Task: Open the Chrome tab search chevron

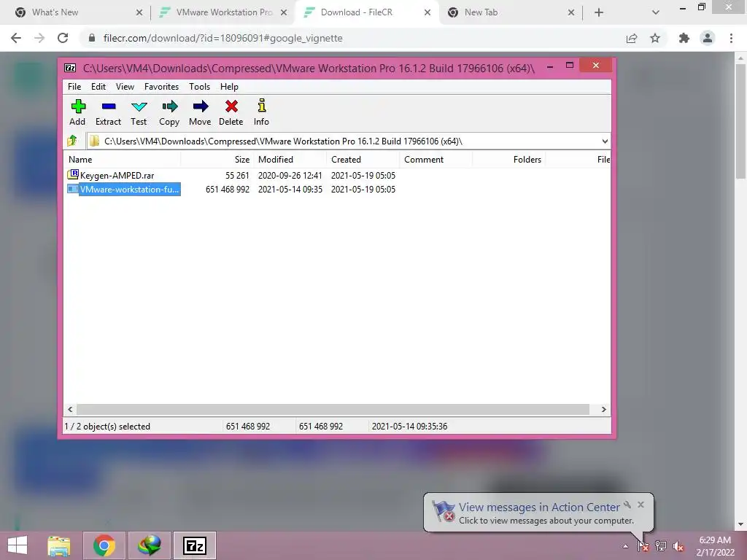Action: pyautogui.click(x=656, y=12)
